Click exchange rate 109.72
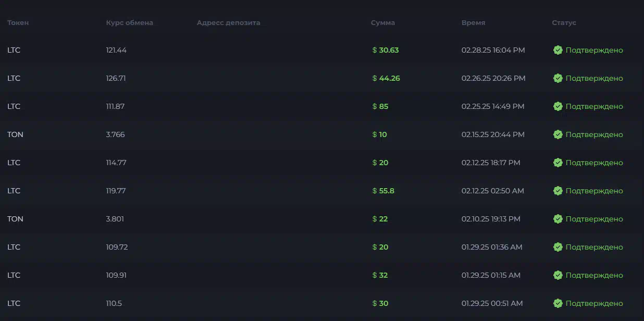This screenshot has height=321, width=644. coord(117,247)
